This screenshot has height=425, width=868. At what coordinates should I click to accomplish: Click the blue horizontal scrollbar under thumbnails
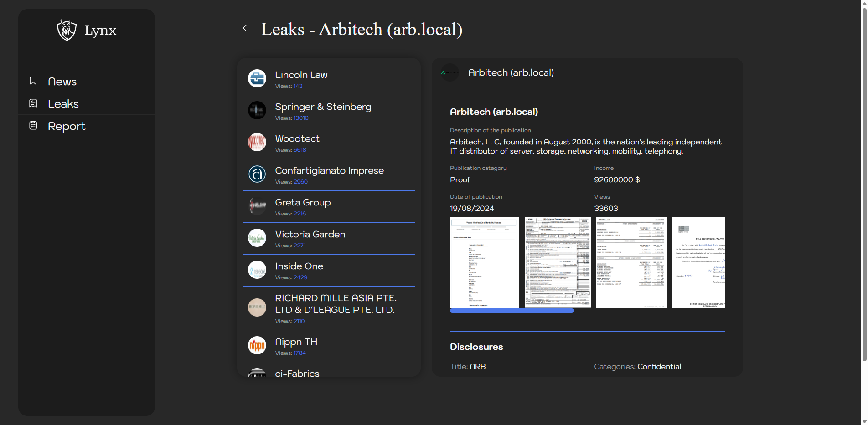[x=511, y=311]
